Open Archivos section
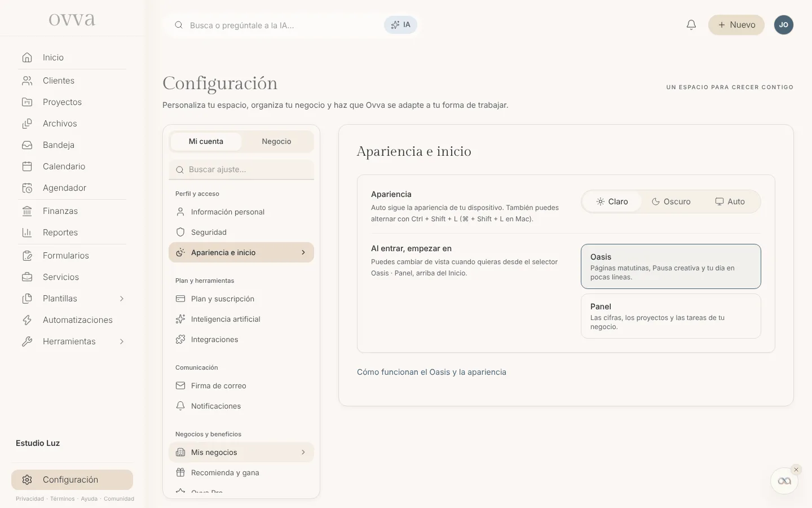 pos(72,124)
